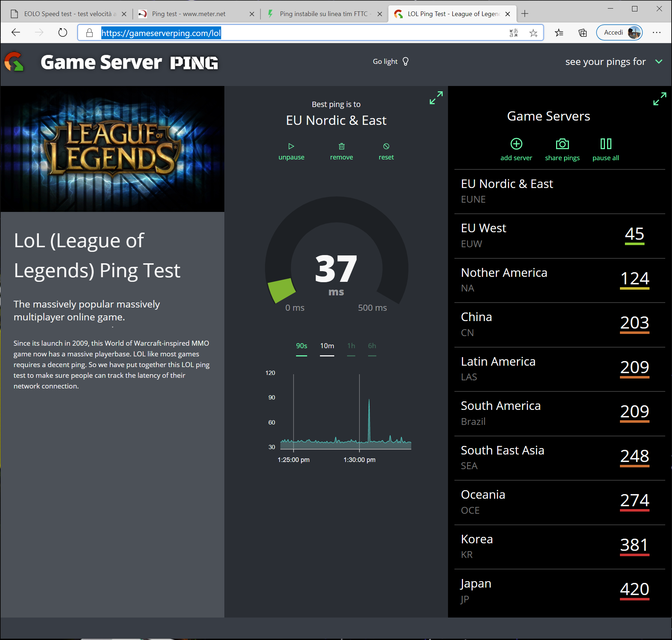Click EU West ping value 45

point(635,235)
